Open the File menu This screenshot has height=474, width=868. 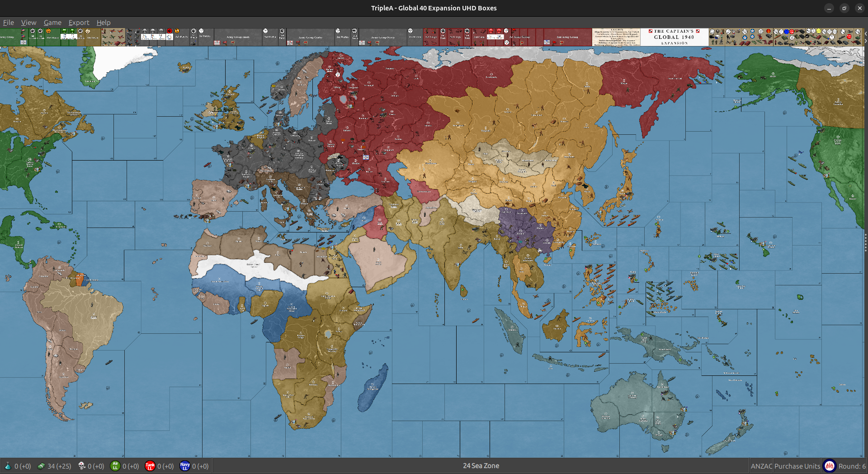[x=9, y=23]
